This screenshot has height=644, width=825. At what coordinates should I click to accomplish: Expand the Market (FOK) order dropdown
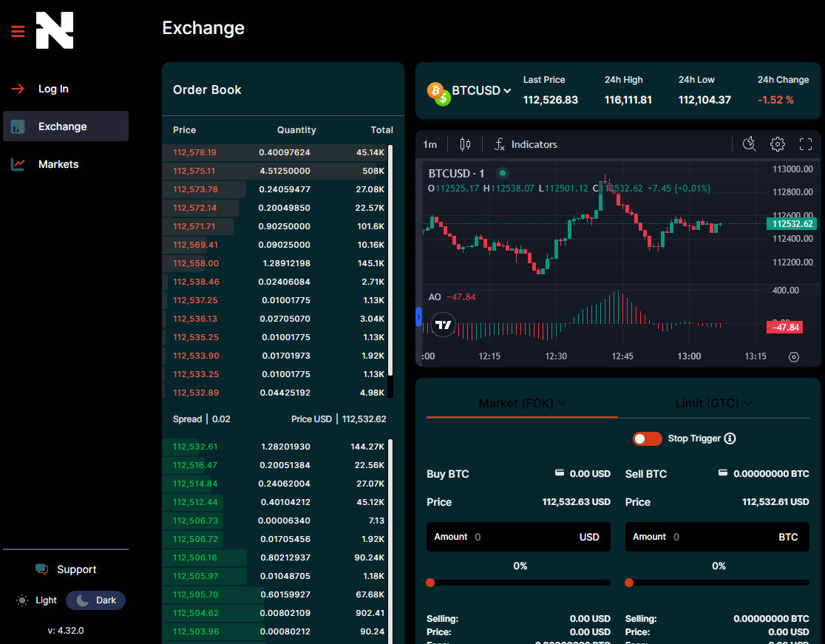click(521, 403)
